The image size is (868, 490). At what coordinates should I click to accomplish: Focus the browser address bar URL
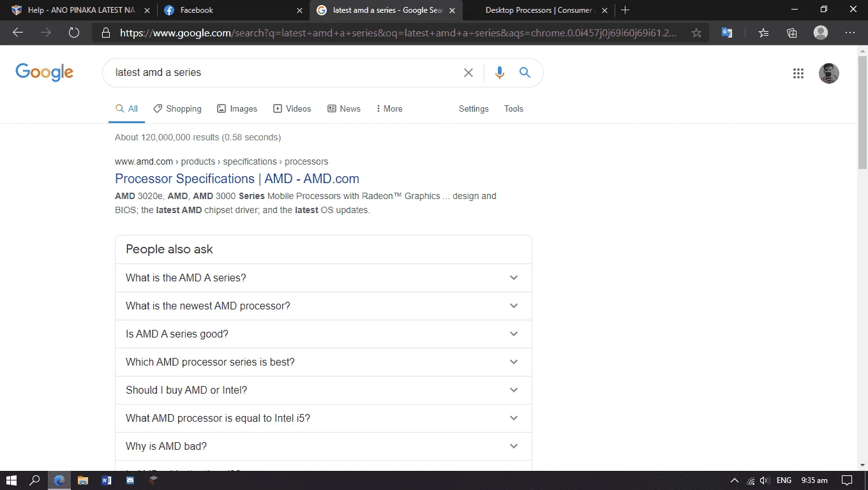(x=399, y=33)
